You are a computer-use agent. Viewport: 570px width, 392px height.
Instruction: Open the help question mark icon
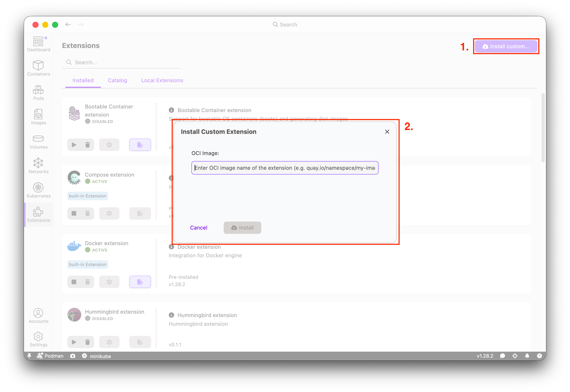coord(539,356)
